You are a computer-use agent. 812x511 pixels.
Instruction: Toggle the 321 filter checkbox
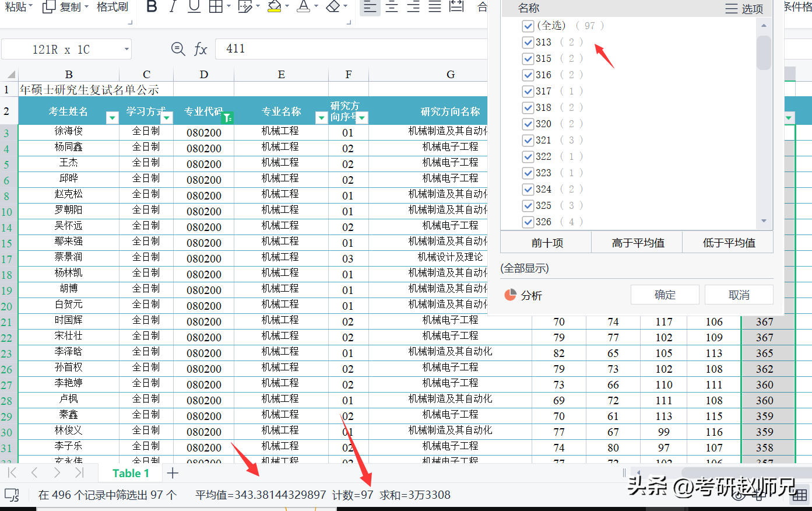pos(528,140)
